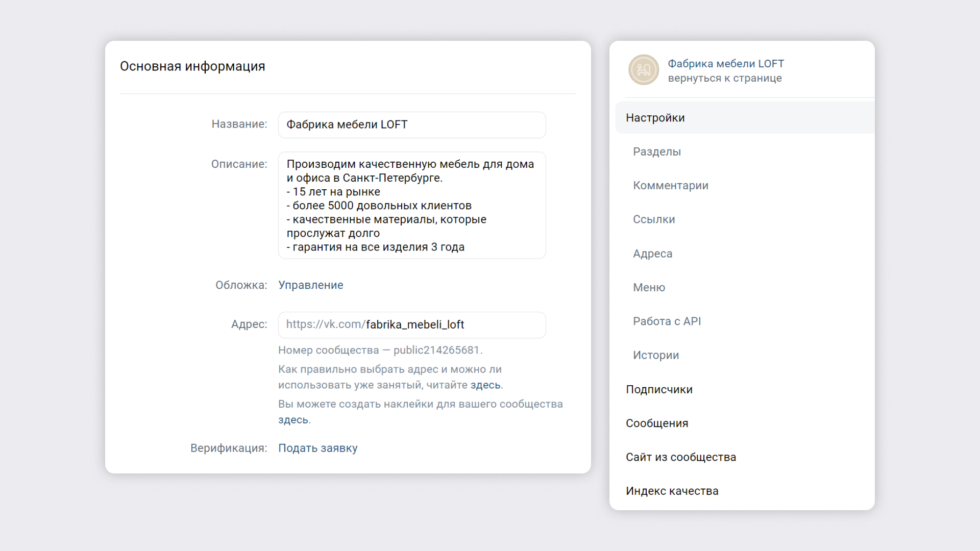Focus the Название input field
The image size is (980, 551).
(x=412, y=125)
